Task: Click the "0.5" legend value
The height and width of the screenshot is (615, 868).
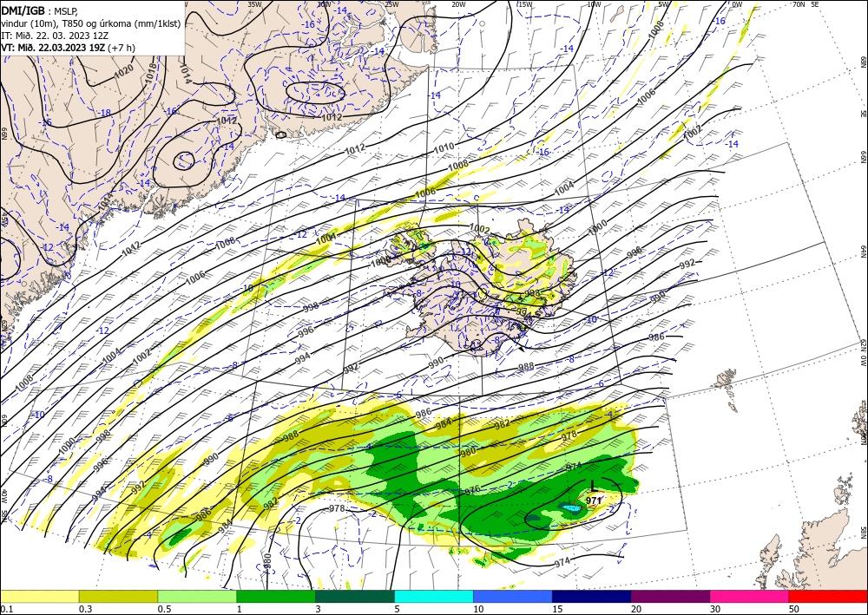Action: (x=163, y=609)
